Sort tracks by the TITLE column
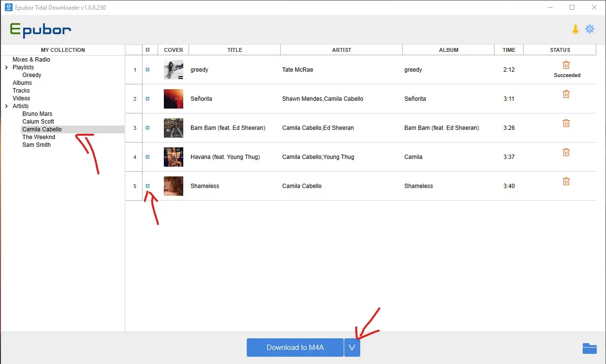Image resolution: width=606 pixels, height=364 pixels. (235, 49)
